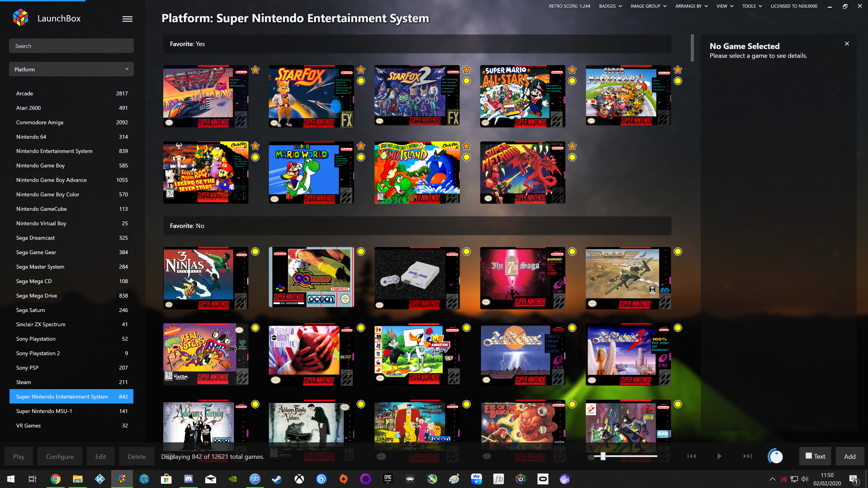868x488 pixels.
Task: Open the hamburger menu beside LaunchBox
Action: [127, 19]
